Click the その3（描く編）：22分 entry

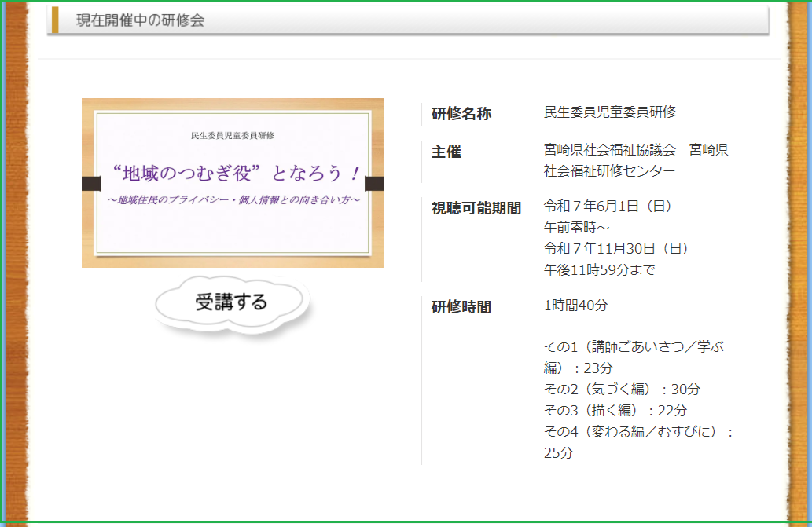tap(615, 411)
